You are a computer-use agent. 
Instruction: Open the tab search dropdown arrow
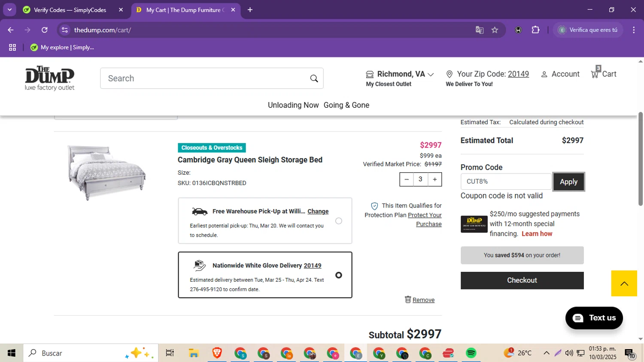pos(9,10)
